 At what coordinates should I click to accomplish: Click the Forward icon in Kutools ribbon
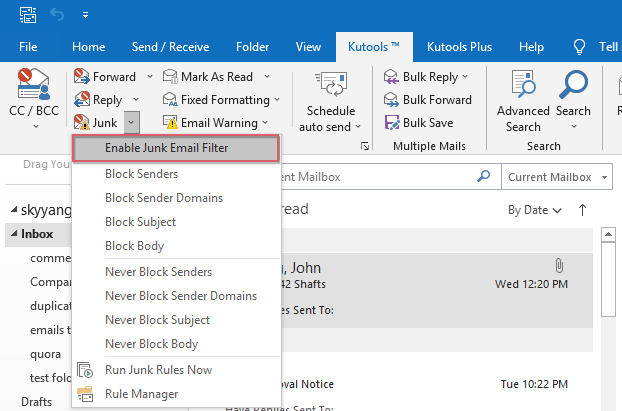point(82,76)
